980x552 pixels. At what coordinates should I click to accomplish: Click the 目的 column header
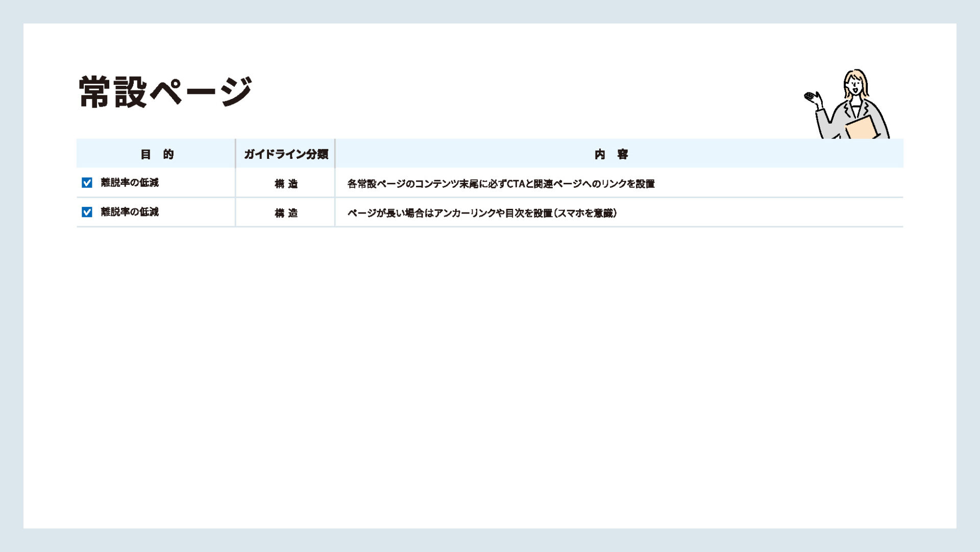pos(157,154)
